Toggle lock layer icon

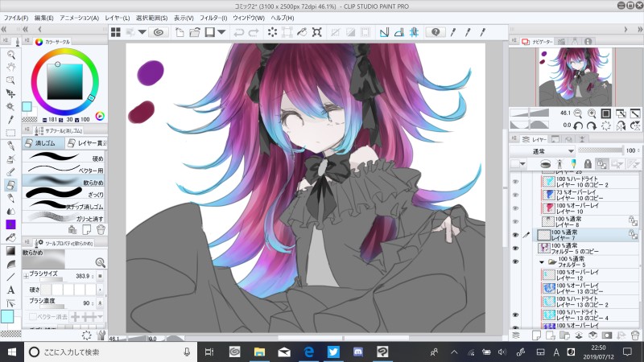click(x=588, y=164)
